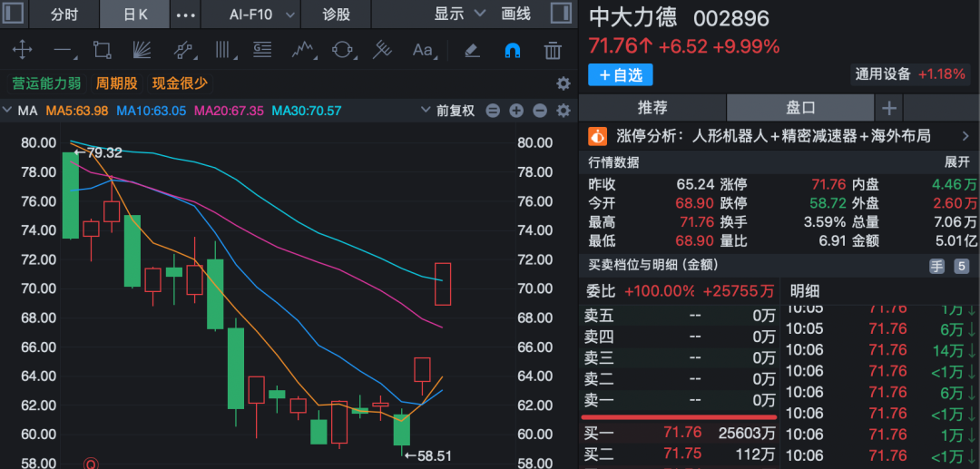Select the fan lines tool
Image resolution: width=980 pixels, height=469 pixels.
(142, 50)
